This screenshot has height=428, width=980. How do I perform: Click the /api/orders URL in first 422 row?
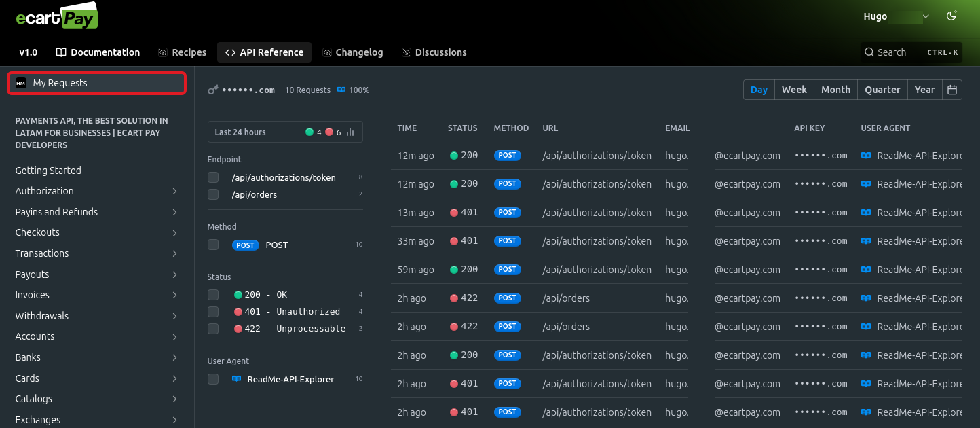tap(566, 298)
